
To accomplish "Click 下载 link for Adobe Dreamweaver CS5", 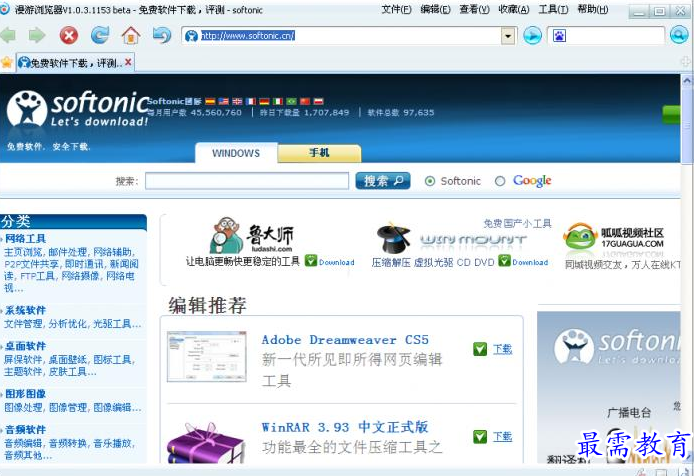I will coord(502,349).
